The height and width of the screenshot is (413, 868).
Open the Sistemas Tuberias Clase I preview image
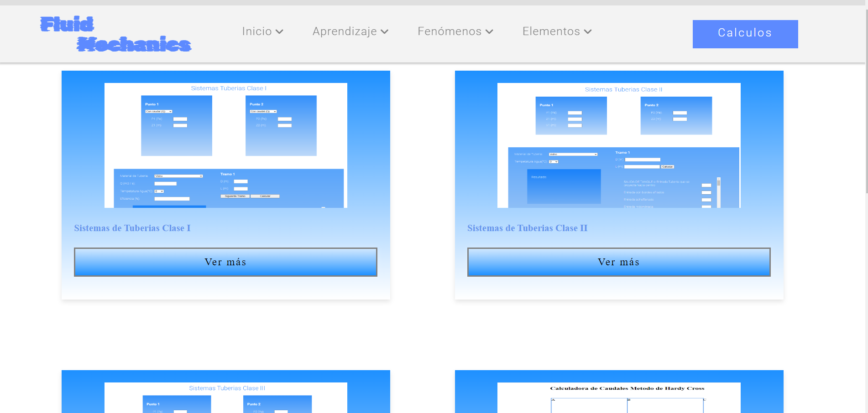[226, 145]
